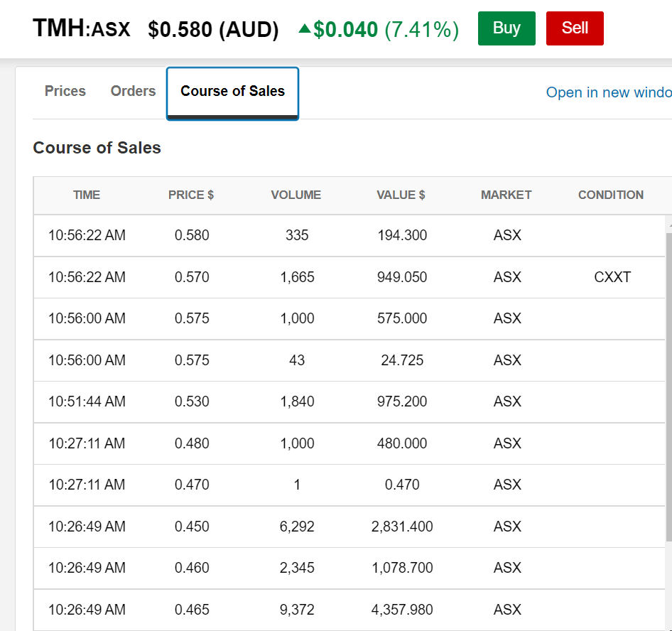Viewport: 672px width, 631px height.
Task: Click the green Buy button
Action: point(506,28)
